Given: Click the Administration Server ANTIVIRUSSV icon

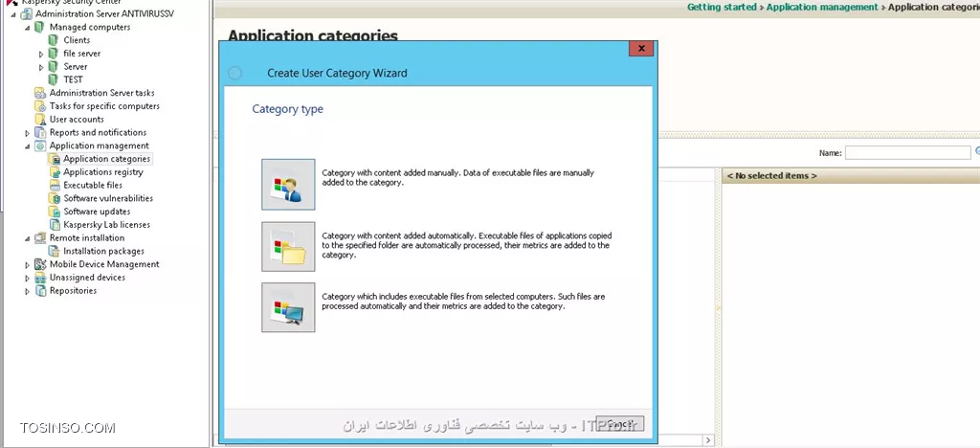Looking at the screenshot, I should 26,13.
